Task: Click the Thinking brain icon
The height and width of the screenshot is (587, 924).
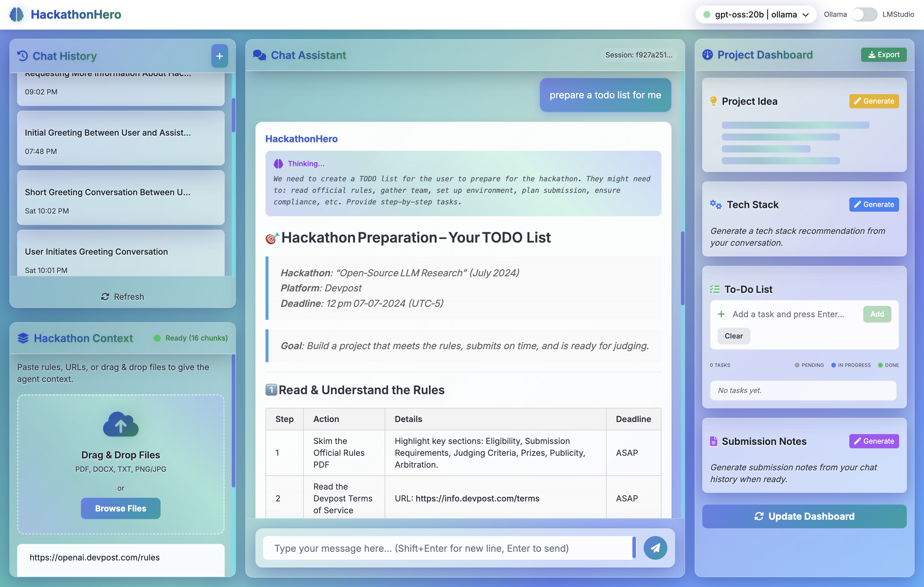Action: coord(278,164)
